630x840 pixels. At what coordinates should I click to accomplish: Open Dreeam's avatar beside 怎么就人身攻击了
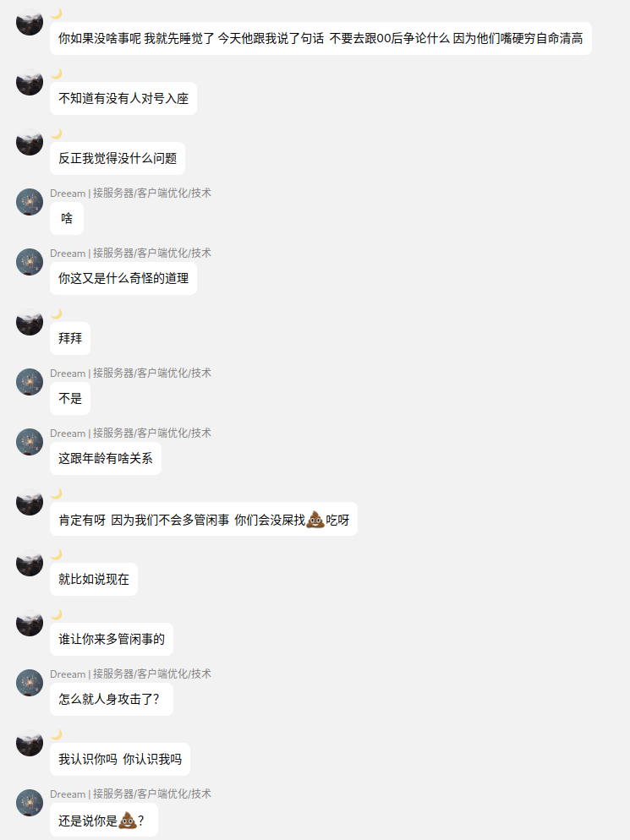point(30,683)
